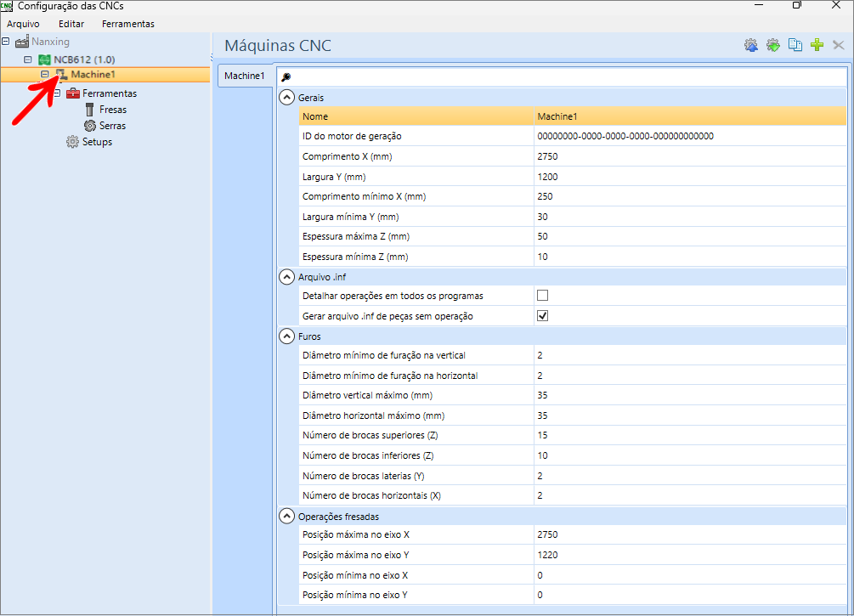This screenshot has width=854, height=616.
Task: Select 'Posição mínima no eixo X' row label
Action: pyautogui.click(x=355, y=575)
